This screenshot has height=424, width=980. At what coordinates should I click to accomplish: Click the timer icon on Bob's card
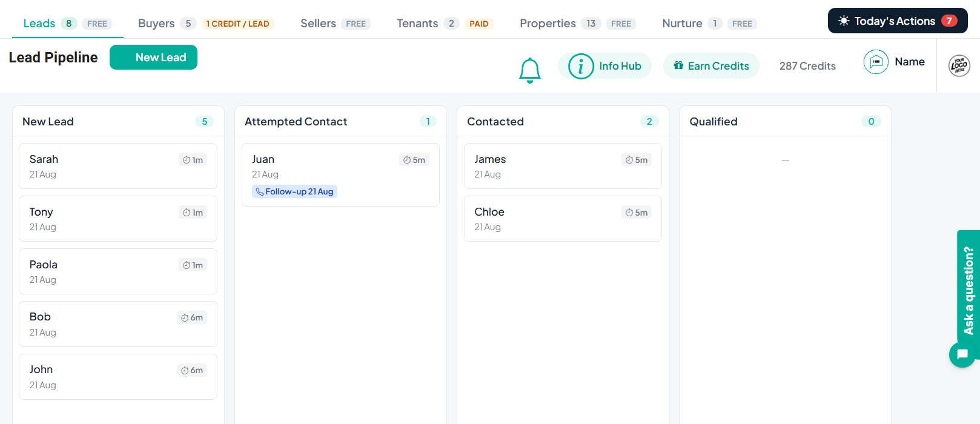[185, 317]
